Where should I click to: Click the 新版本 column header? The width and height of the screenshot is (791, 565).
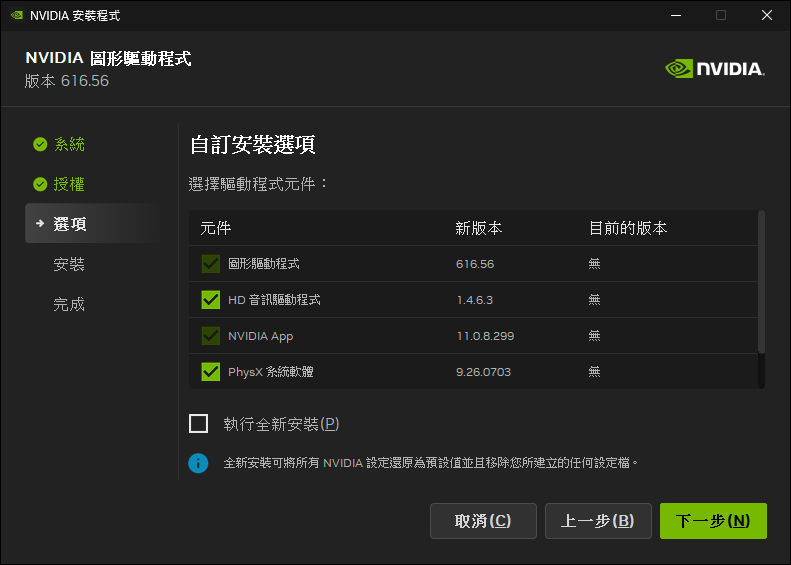pyautogui.click(x=479, y=228)
